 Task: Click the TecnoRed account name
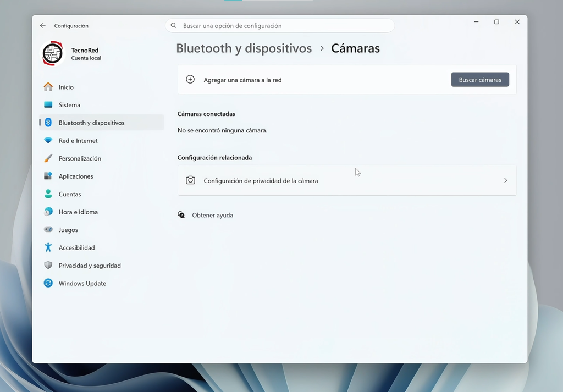pyautogui.click(x=85, y=50)
